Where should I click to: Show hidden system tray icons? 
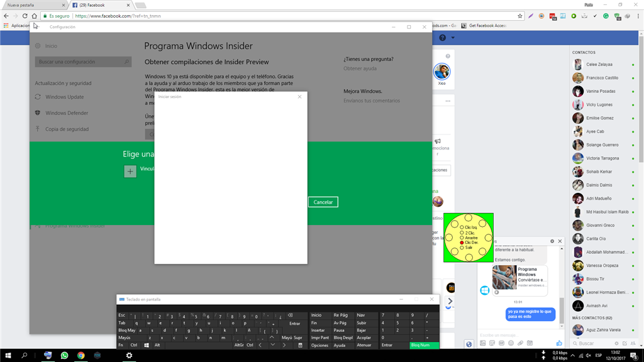[572, 356]
